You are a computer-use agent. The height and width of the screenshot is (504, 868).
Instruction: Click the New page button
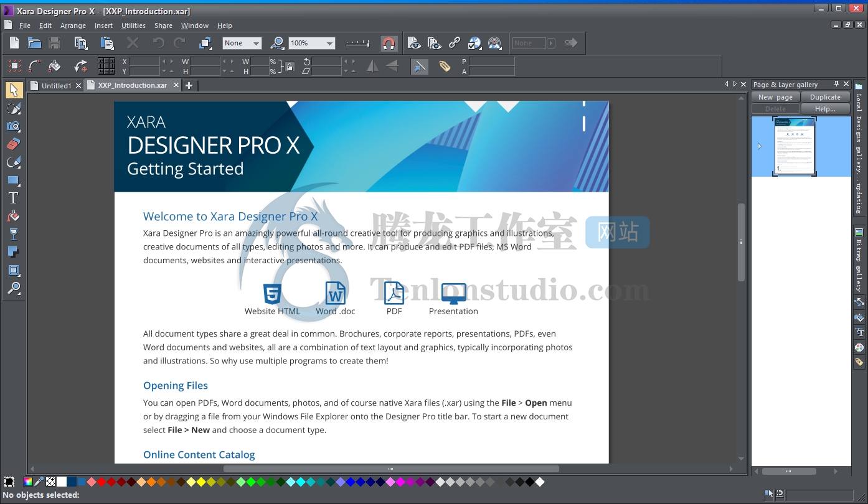click(775, 97)
